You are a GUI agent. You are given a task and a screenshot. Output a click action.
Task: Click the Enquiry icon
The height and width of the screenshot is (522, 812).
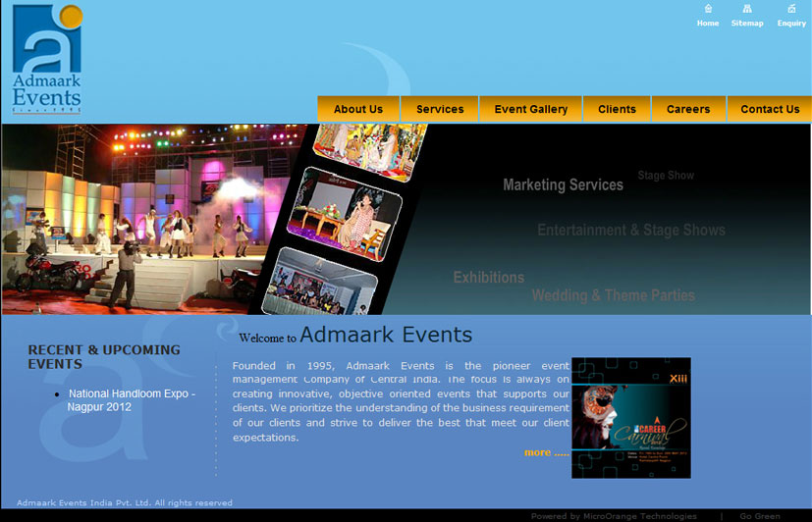[x=791, y=8]
